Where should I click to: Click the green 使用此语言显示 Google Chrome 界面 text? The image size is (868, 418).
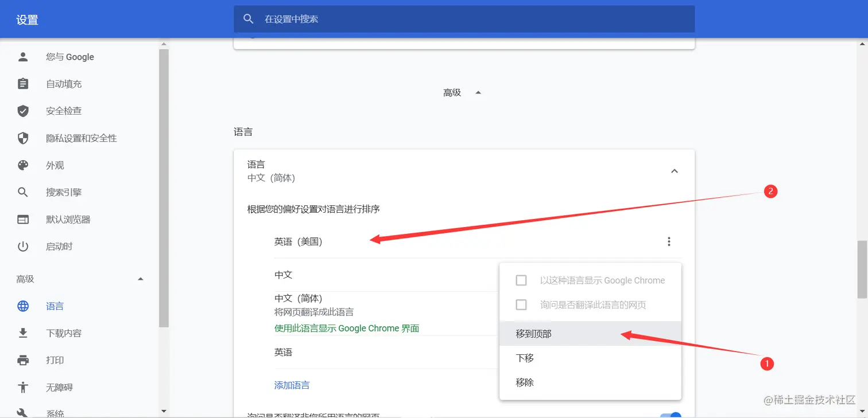(x=347, y=329)
